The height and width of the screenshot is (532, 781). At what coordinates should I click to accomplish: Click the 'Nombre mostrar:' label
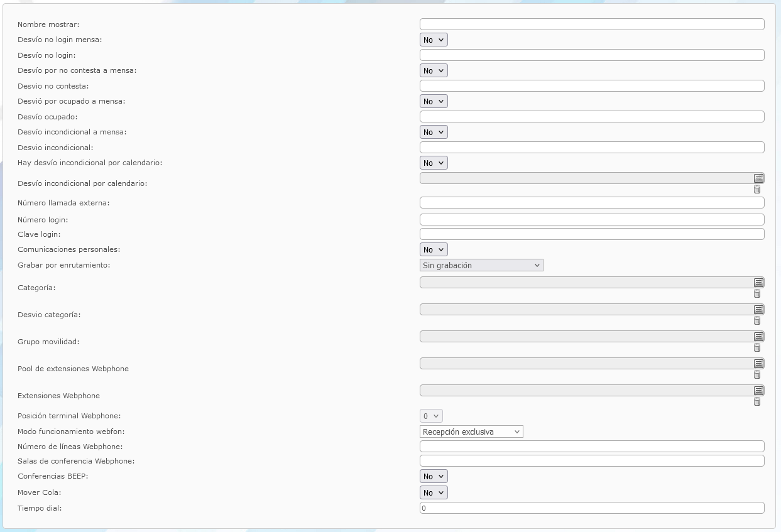point(48,24)
